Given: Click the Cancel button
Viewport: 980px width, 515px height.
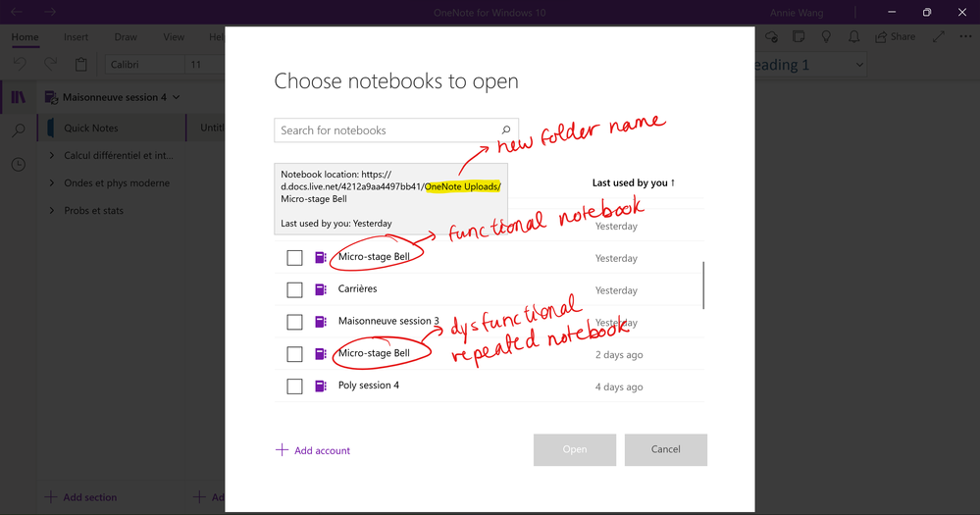Looking at the screenshot, I should 666,449.
